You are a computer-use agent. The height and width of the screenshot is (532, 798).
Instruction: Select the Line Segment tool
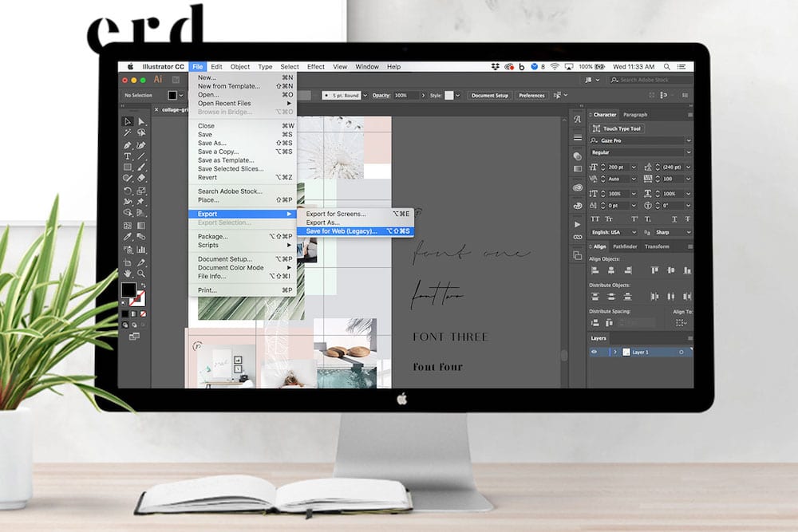[x=141, y=156]
